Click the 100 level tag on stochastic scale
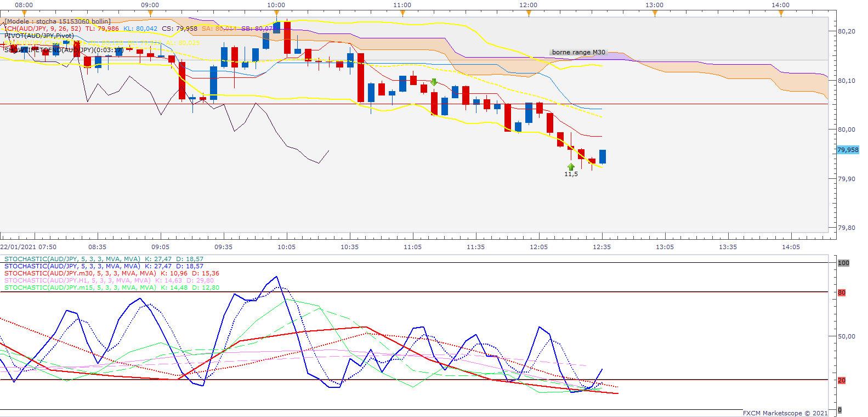This screenshot has height=417, width=868. (843, 263)
